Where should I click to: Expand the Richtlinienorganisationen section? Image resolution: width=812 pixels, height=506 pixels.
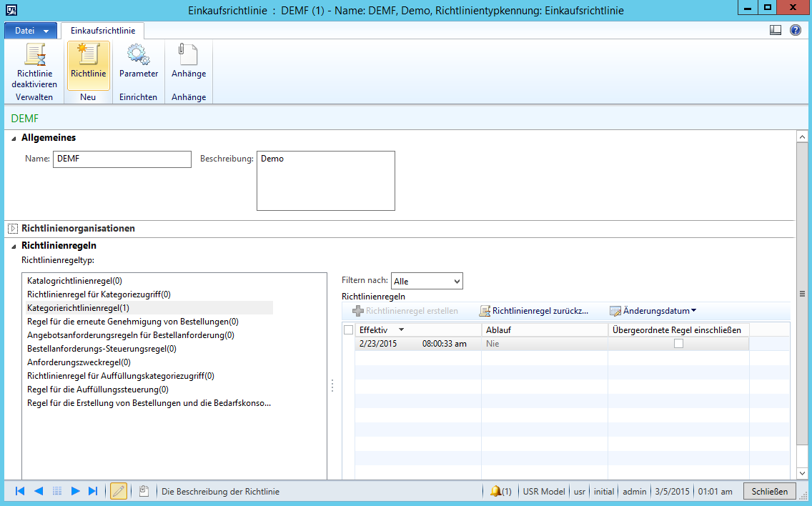pos(12,229)
